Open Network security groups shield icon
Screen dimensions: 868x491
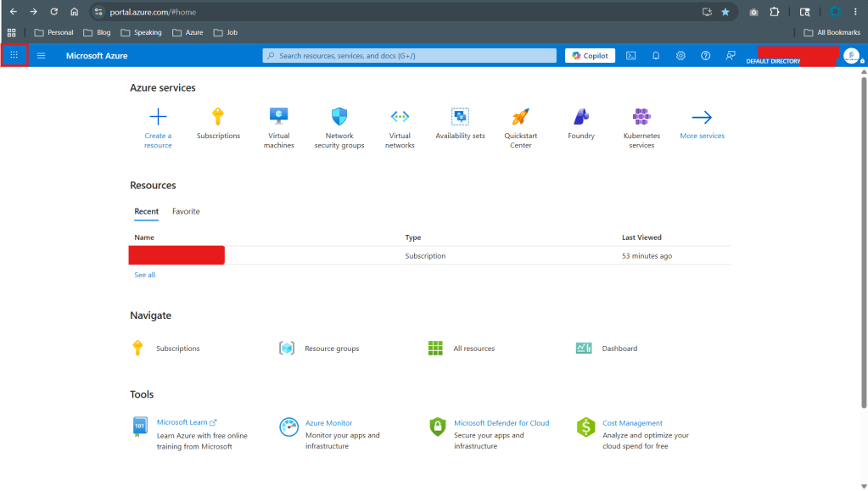pyautogui.click(x=339, y=116)
